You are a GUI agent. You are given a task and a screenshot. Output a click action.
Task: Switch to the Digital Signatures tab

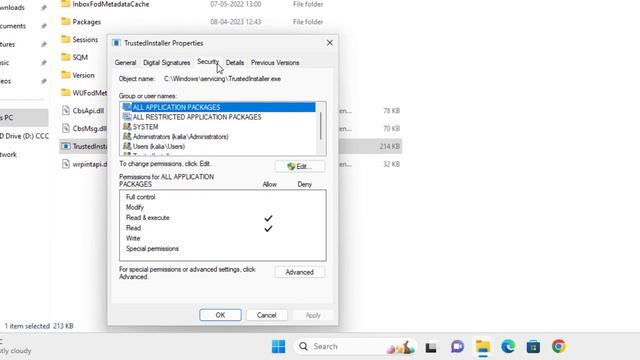(x=167, y=62)
